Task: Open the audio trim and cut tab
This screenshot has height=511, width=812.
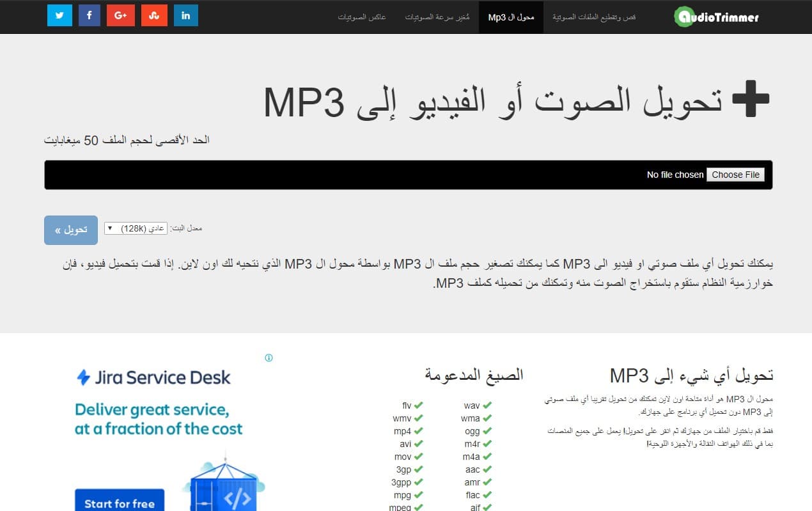Action: 594,17
